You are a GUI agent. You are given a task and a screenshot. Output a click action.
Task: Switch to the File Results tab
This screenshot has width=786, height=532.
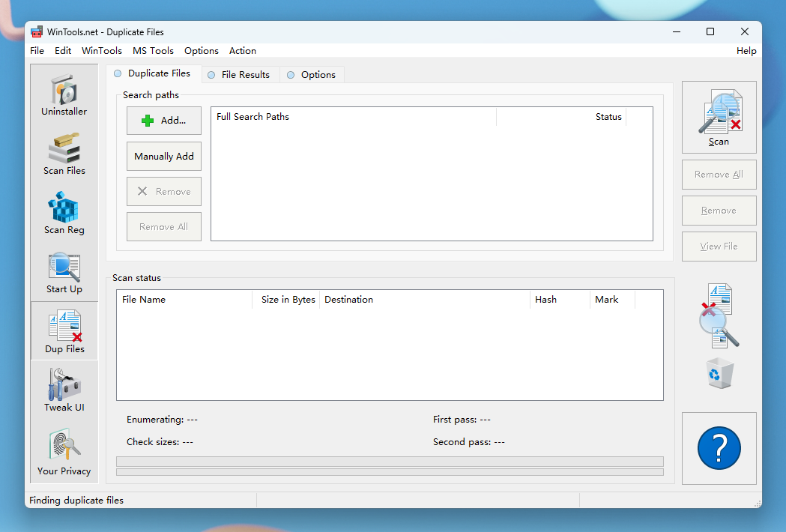[240, 75]
